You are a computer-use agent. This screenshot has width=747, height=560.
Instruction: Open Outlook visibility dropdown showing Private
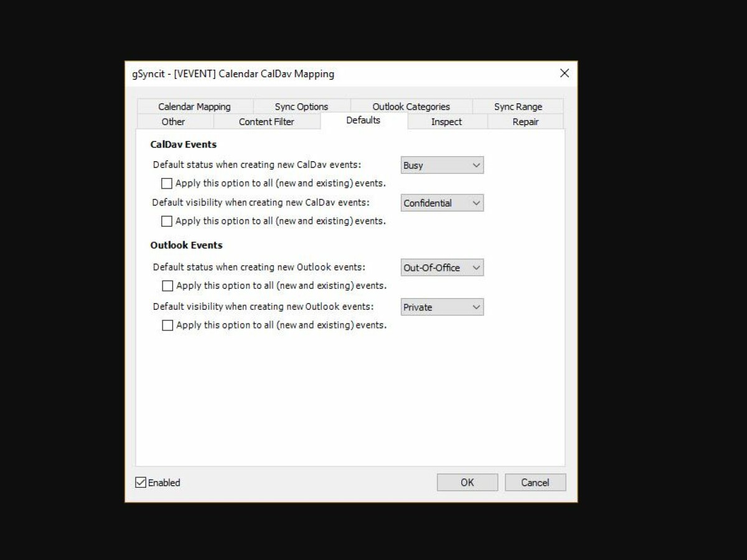coord(442,307)
